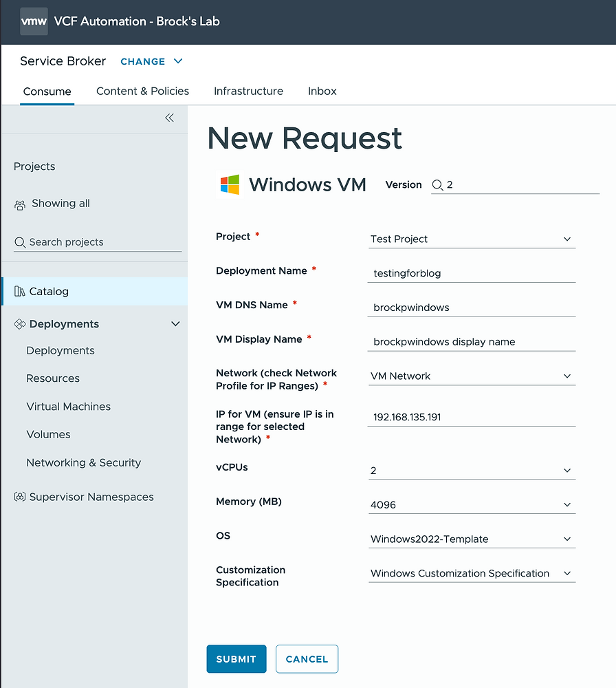Open Volumes in the sidebar
The width and height of the screenshot is (616, 688).
click(48, 434)
